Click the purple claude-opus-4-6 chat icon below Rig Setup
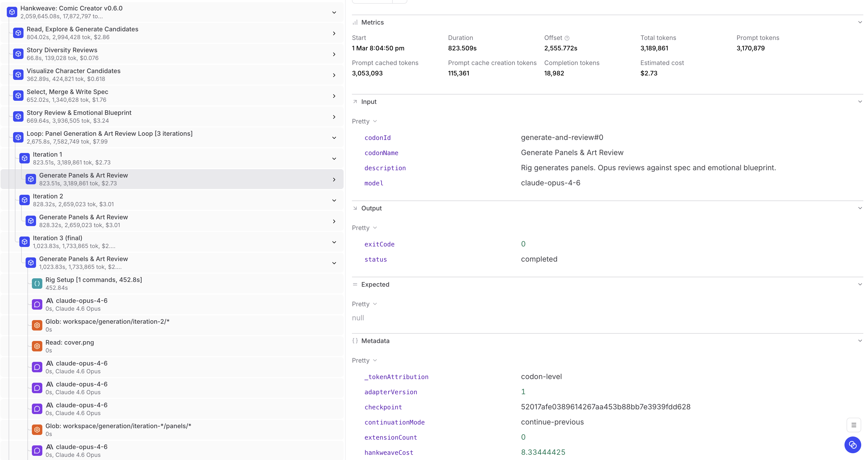 [37, 304]
